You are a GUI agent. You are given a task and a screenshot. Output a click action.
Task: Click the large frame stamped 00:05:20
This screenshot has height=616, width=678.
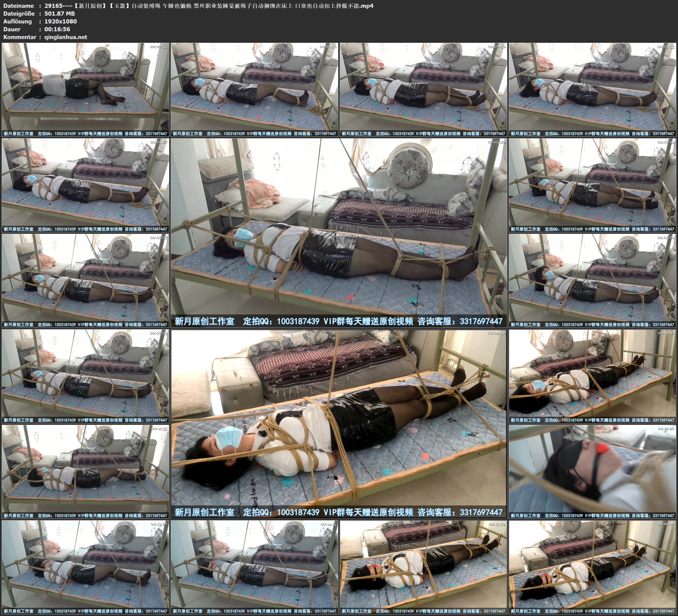click(x=339, y=233)
